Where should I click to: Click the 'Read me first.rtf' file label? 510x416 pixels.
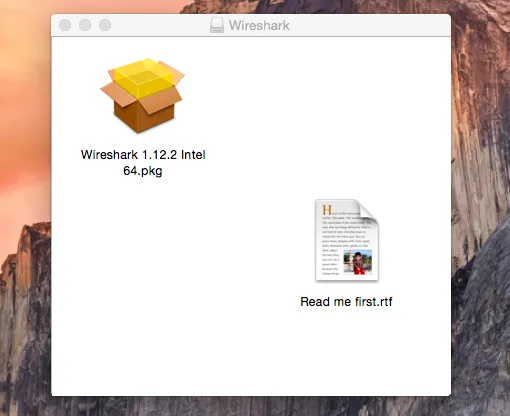(346, 302)
